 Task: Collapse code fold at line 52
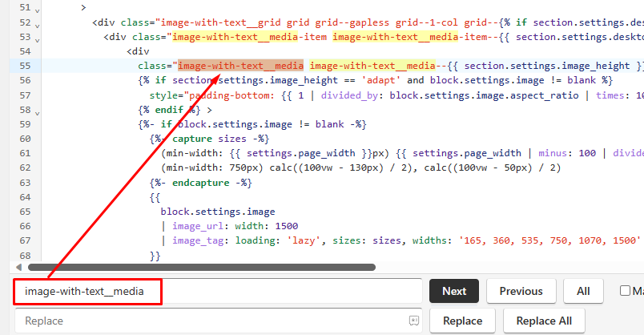(38, 26)
